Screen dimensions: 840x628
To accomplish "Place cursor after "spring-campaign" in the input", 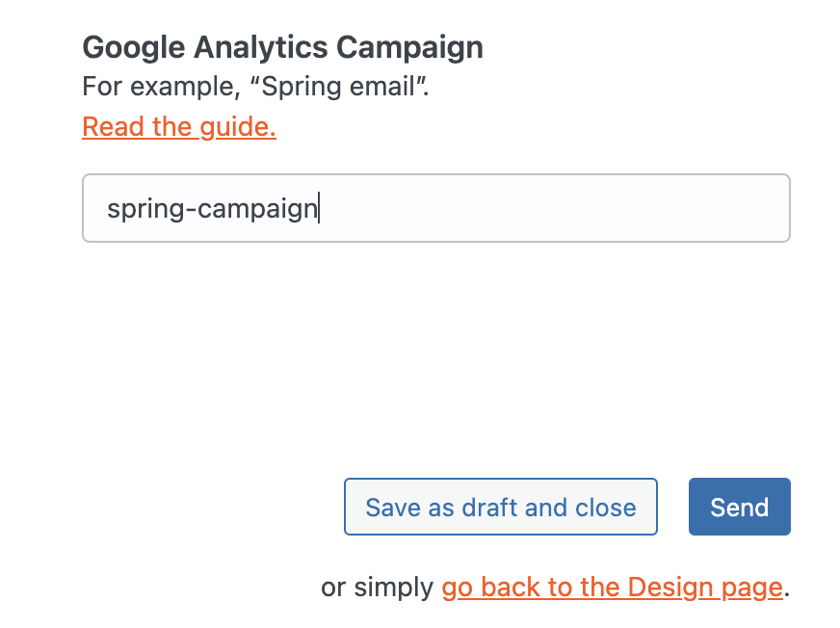I will pos(319,209).
